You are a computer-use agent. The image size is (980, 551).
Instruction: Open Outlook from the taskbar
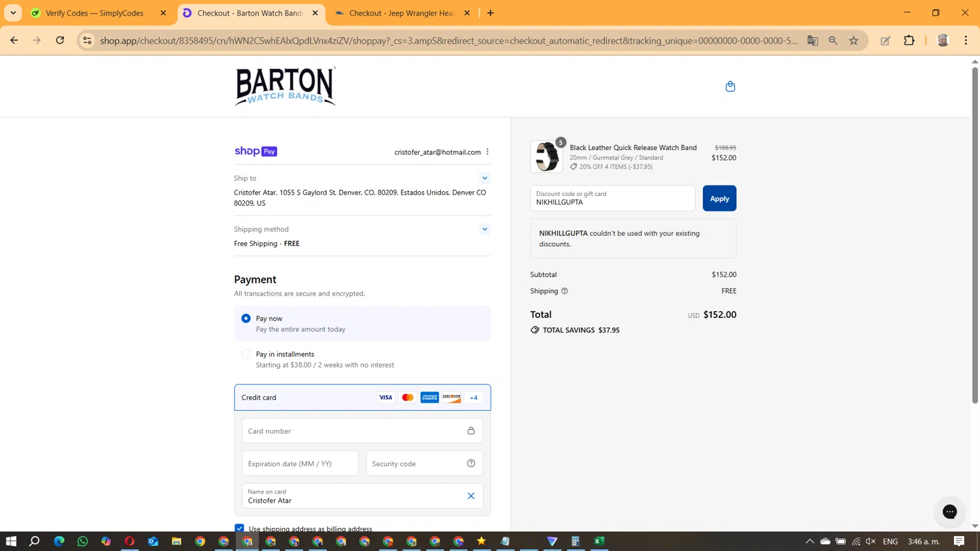153,541
